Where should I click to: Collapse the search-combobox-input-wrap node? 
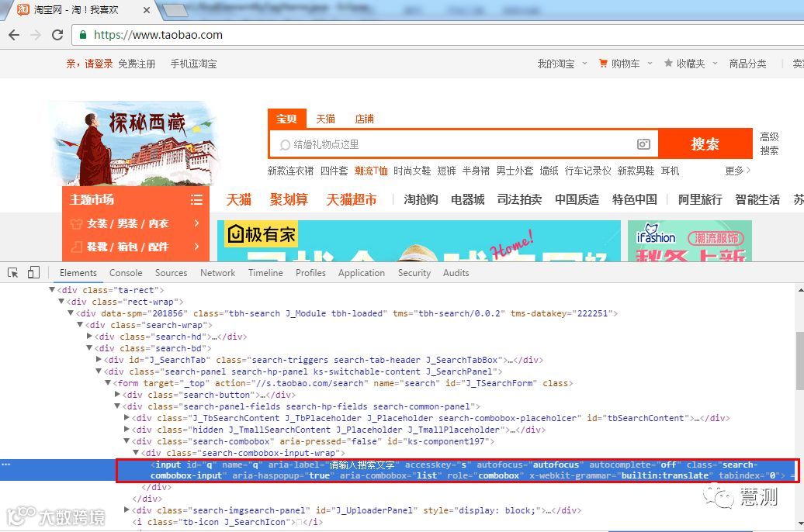(x=136, y=453)
